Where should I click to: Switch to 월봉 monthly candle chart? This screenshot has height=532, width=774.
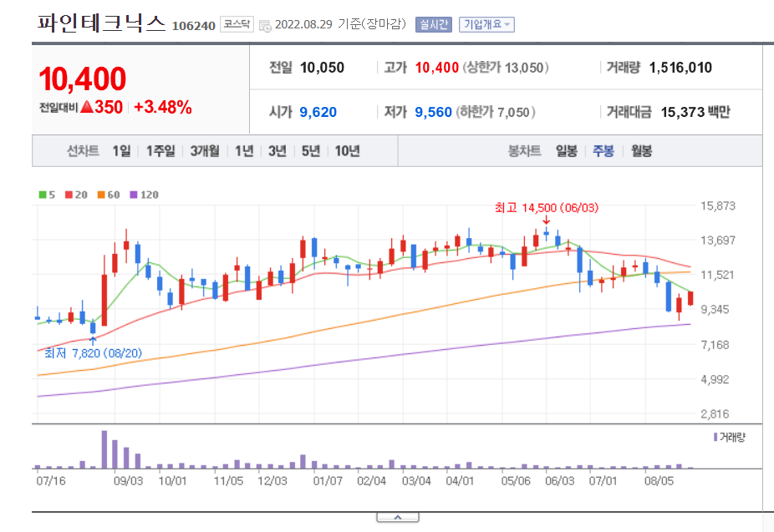click(641, 151)
